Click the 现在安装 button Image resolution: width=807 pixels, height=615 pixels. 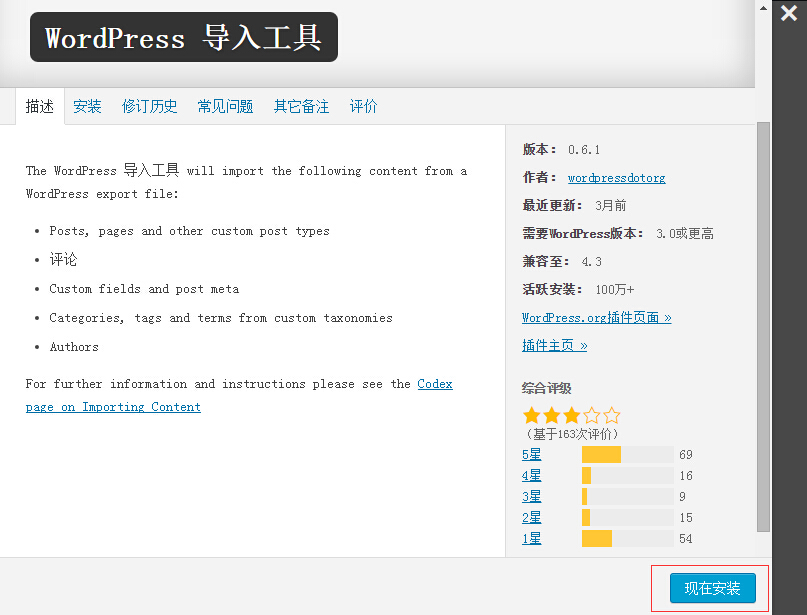coord(712,588)
